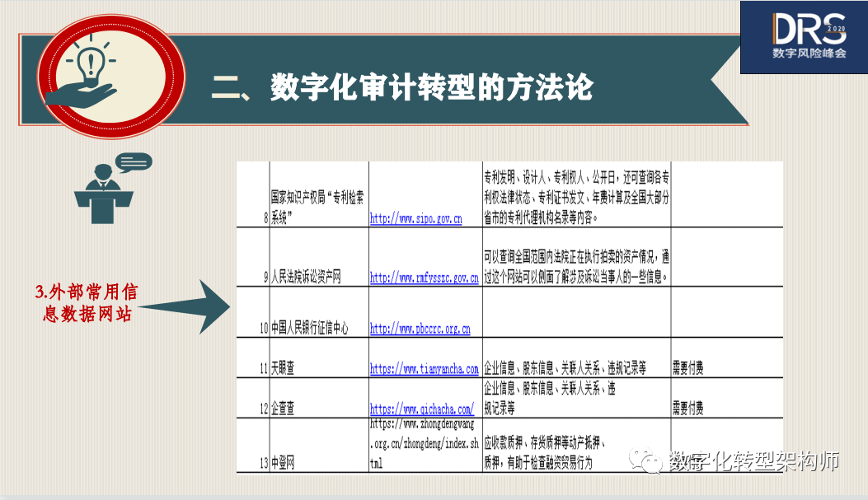Click the speaker at podium icon

112,188
